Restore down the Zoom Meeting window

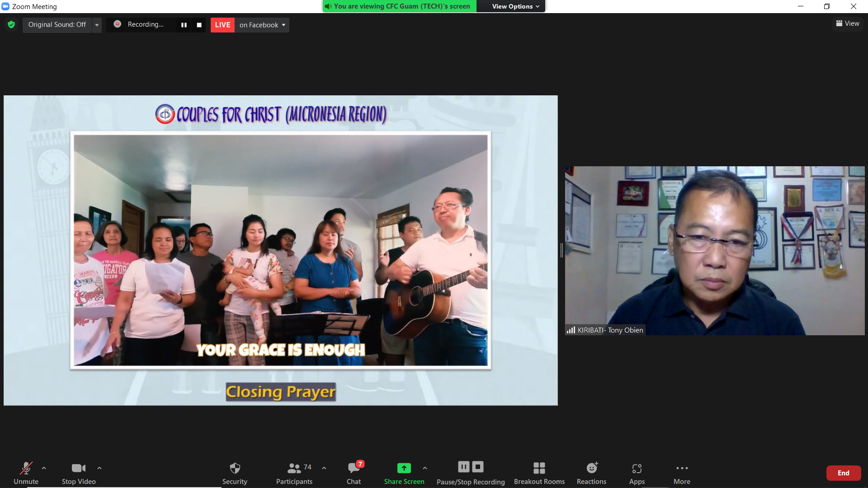[827, 6]
